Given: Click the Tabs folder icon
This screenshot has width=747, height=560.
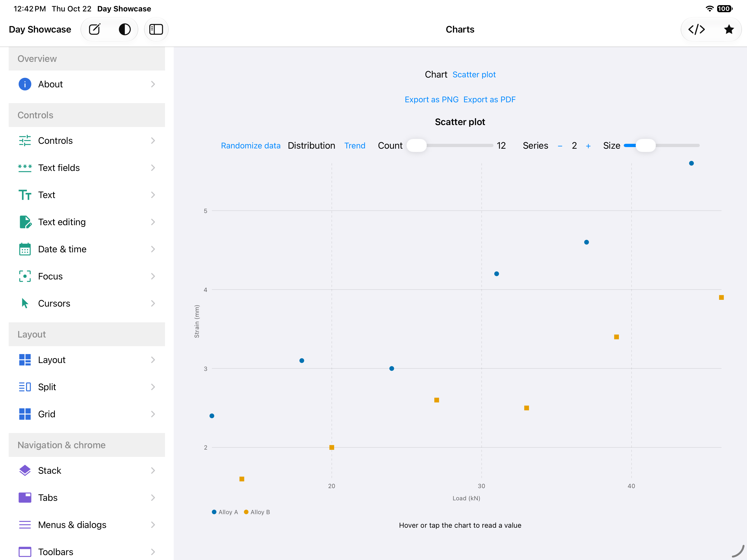Looking at the screenshot, I should (25, 498).
